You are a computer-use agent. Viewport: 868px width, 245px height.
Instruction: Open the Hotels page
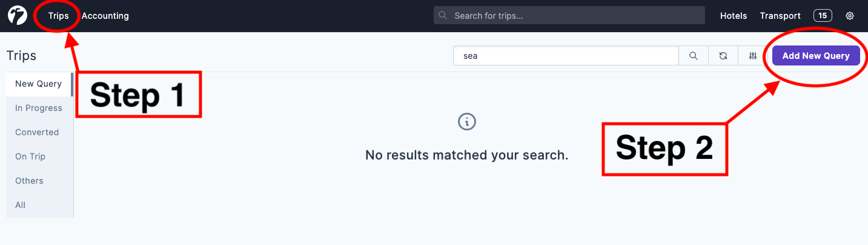(x=734, y=16)
